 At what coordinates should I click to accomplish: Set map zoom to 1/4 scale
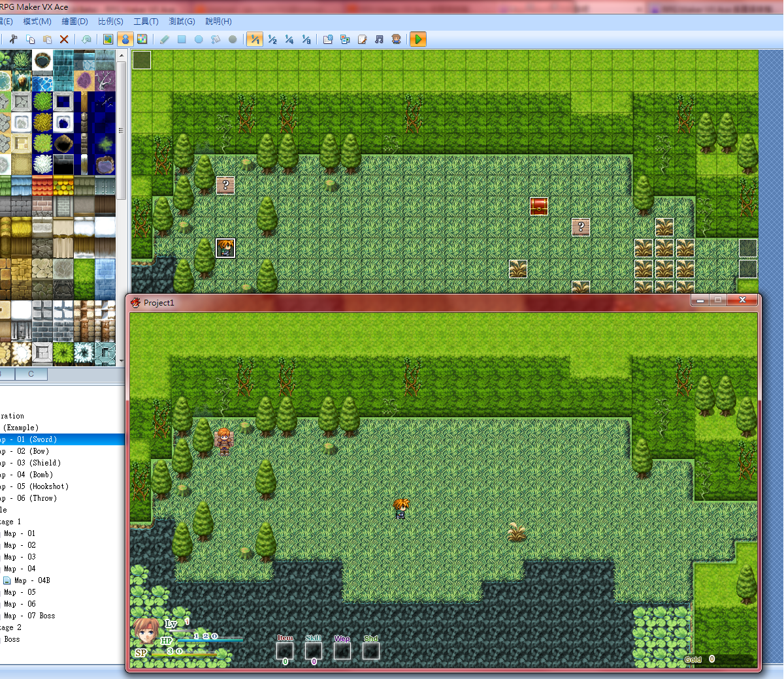(289, 39)
